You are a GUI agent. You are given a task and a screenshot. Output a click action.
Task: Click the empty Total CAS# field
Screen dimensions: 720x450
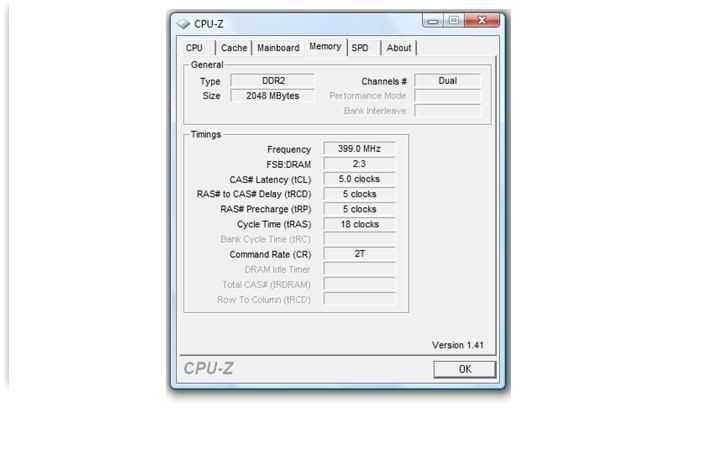(359, 284)
